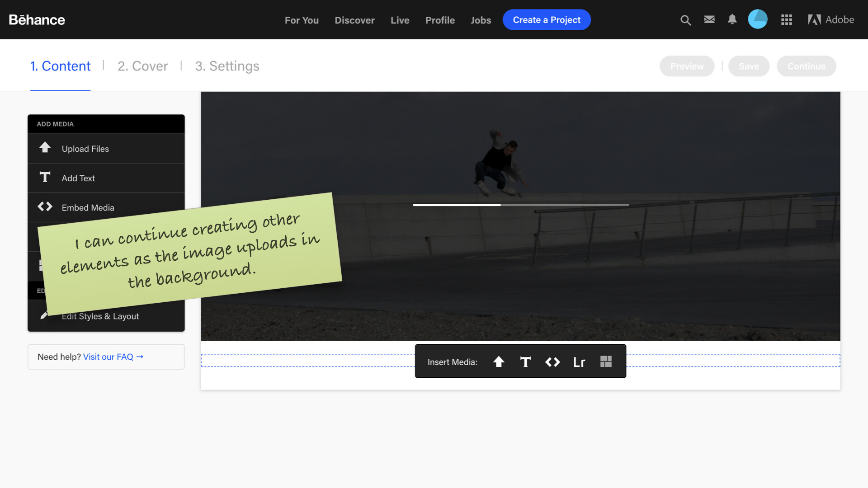Click the upload arrow in Insert Media bar
Screen dimensions: 868x488
coord(499,362)
